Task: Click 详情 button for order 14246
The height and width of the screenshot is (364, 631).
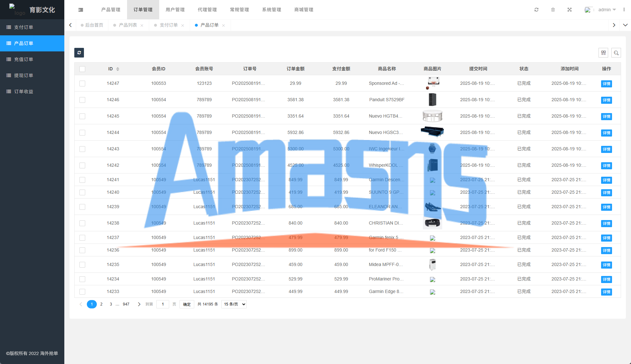Action: coord(606,100)
